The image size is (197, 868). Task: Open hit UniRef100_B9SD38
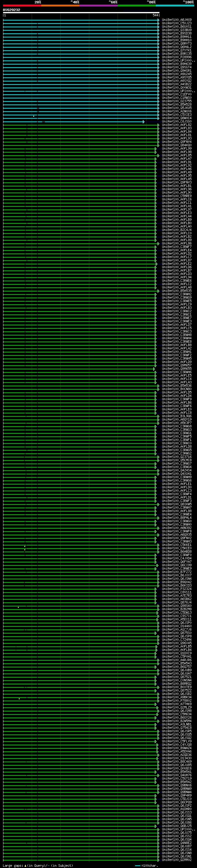[x=177, y=33]
